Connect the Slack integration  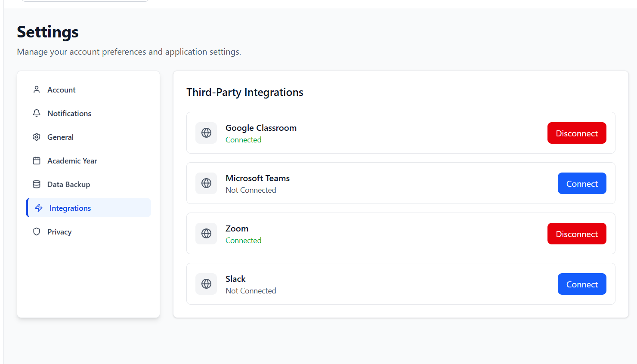click(x=581, y=284)
